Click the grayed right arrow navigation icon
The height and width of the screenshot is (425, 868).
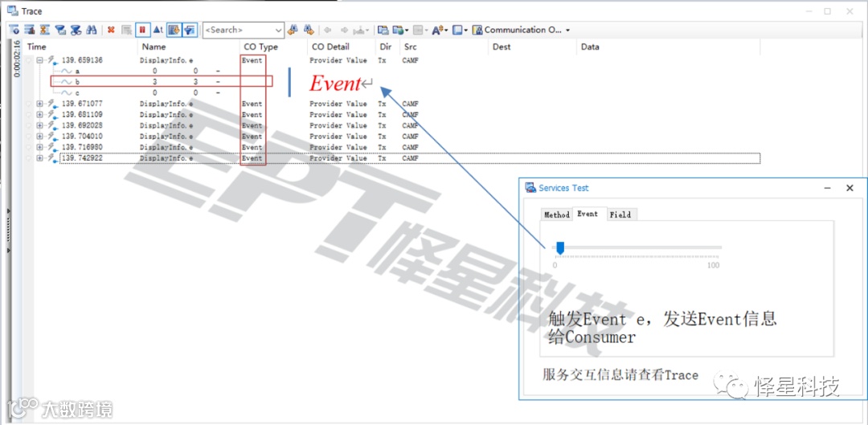click(x=344, y=30)
